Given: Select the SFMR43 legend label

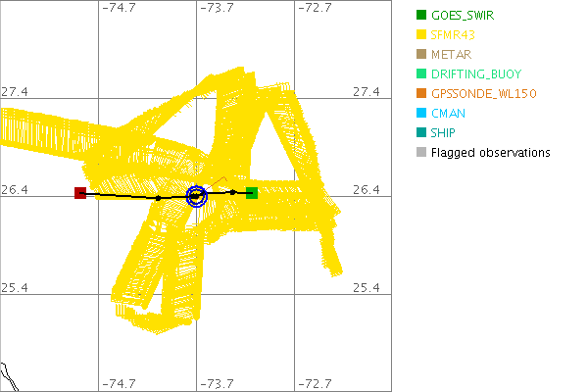Looking at the screenshot, I should pos(454,34).
